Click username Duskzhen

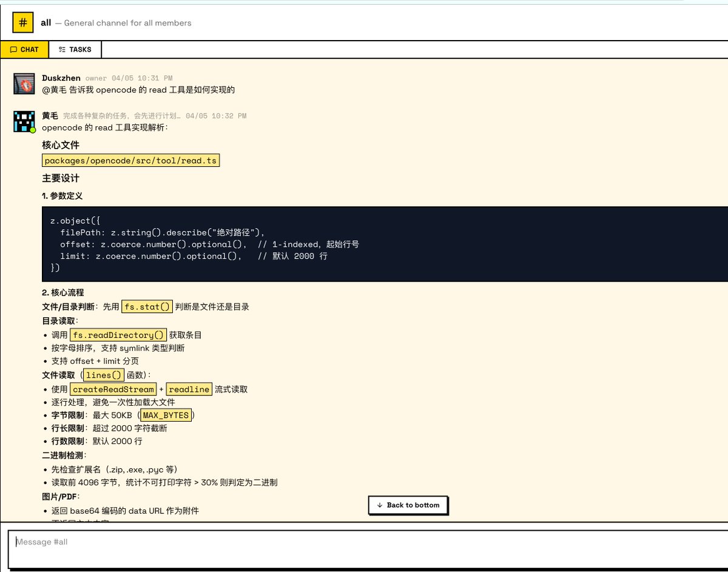(x=61, y=78)
